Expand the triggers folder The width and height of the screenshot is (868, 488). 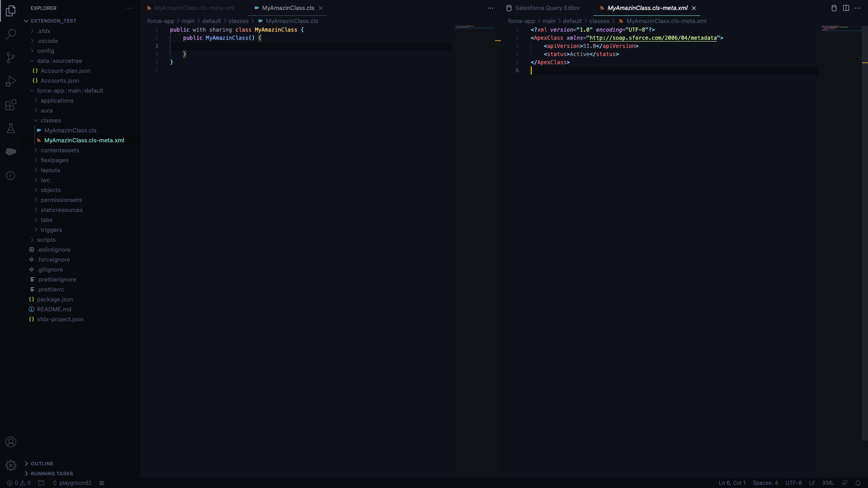click(x=52, y=230)
